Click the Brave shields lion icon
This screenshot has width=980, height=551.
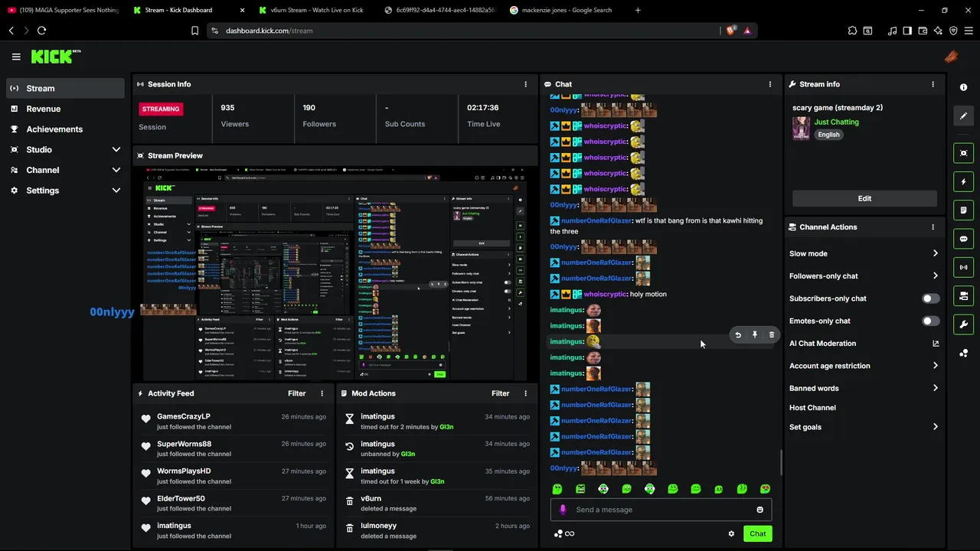pyautogui.click(x=730, y=31)
